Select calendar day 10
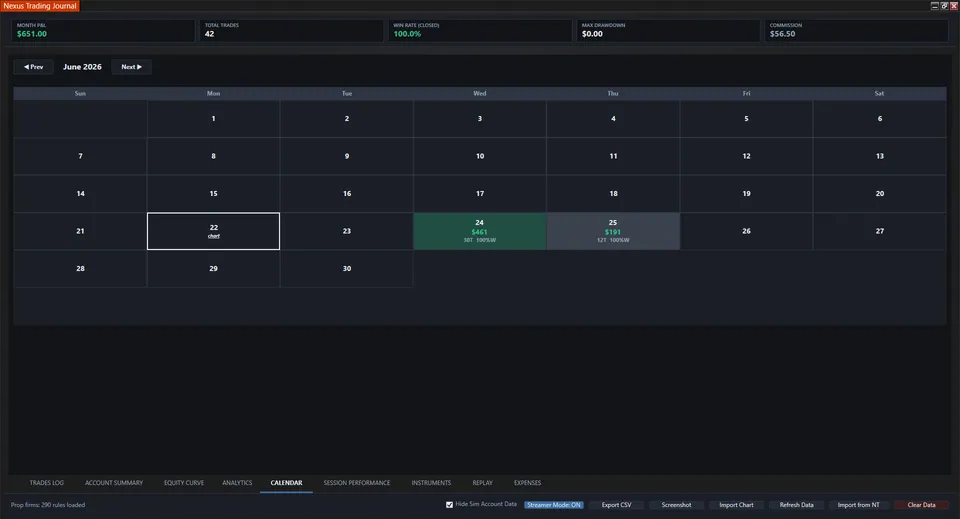The image size is (960, 519). (x=480, y=156)
